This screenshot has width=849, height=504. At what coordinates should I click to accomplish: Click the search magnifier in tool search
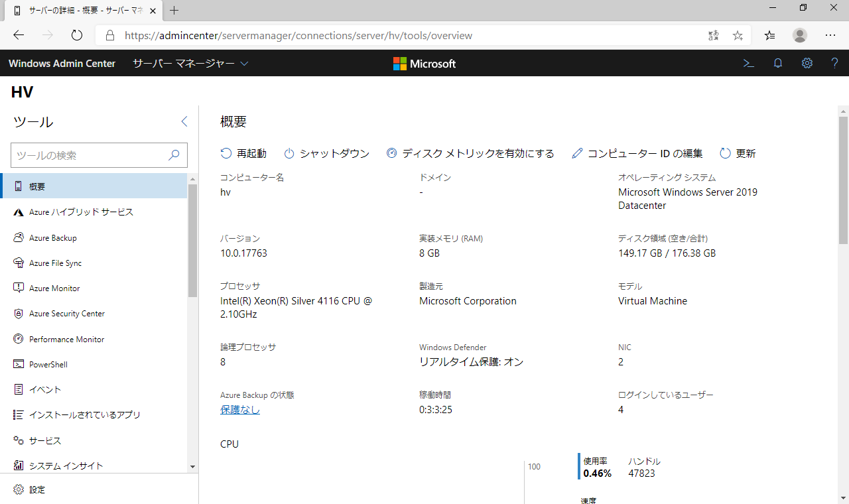coord(174,155)
